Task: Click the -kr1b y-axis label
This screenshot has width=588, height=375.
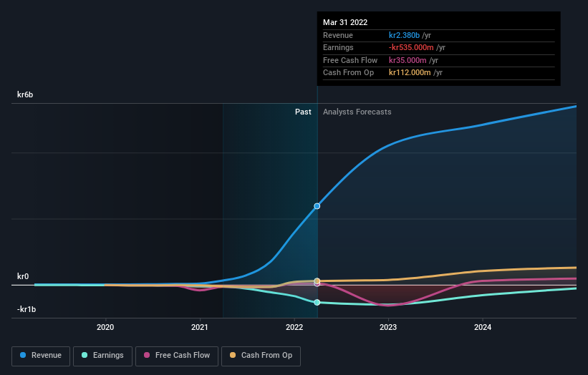Action: 26,309
